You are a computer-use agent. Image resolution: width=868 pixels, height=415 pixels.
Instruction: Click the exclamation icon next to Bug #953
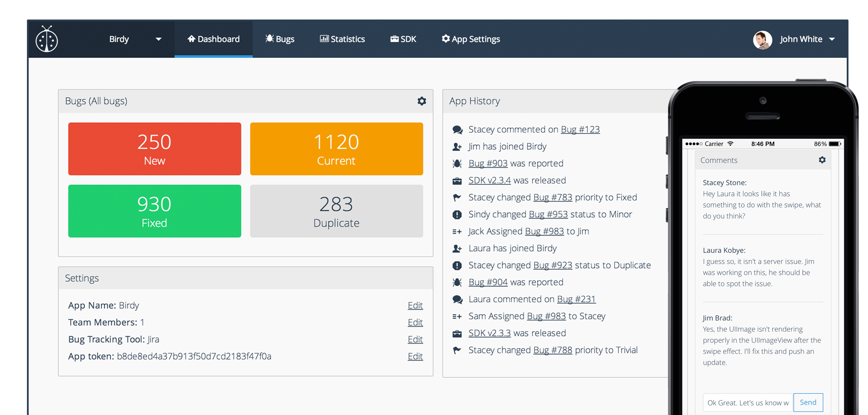[x=457, y=214]
